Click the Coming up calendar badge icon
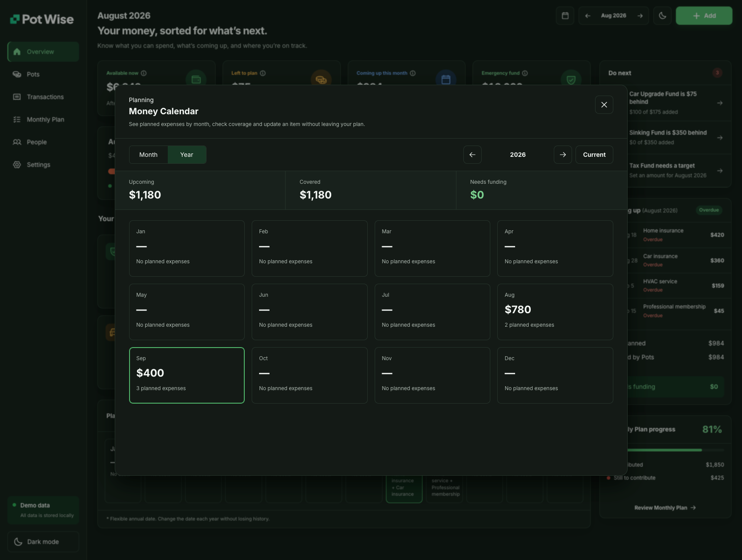Viewport: 742px width, 560px height. pyautogui.click(x=446, y=80)
